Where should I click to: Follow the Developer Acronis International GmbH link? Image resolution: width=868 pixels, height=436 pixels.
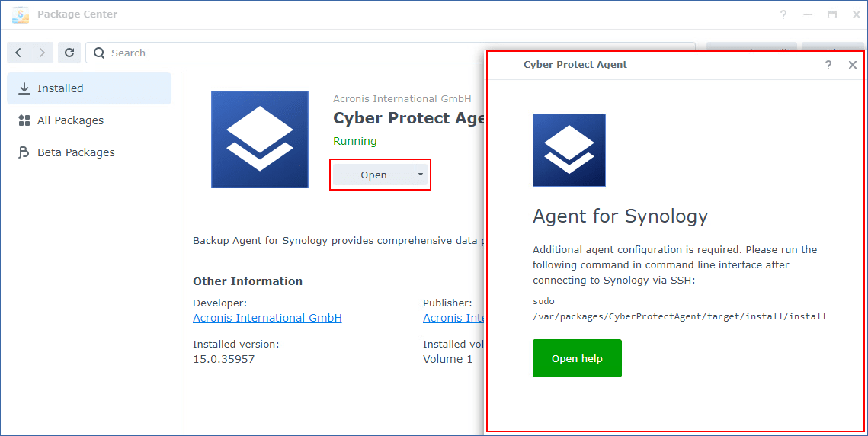coord(267,318)
